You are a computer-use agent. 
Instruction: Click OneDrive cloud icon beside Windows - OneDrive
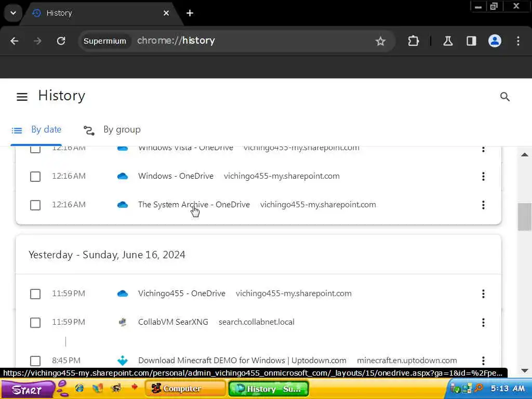tap(123, 176)
